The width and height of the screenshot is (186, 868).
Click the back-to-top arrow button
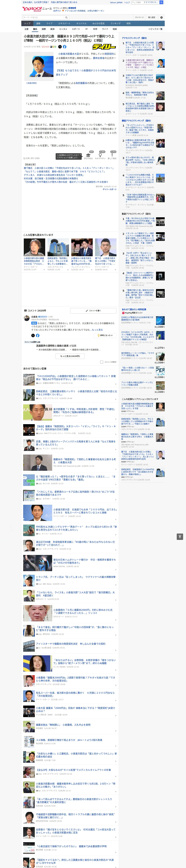tap(180, 536)
